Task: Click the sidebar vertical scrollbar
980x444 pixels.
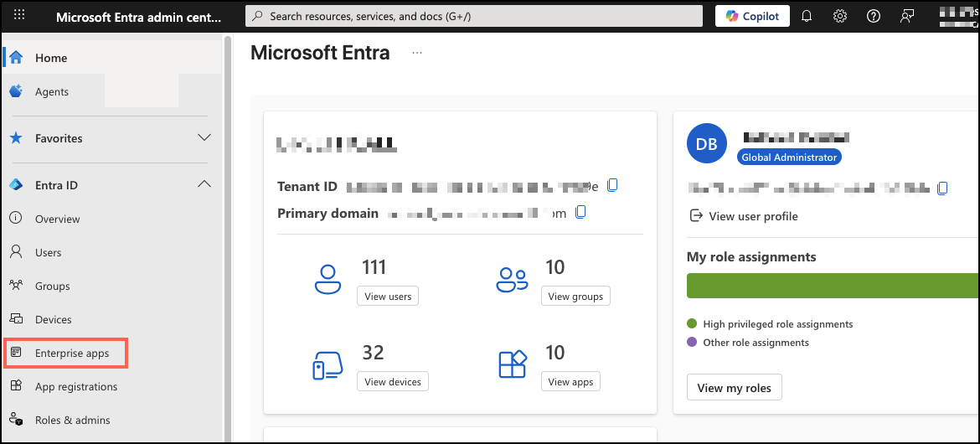Action: click(228, 238)
